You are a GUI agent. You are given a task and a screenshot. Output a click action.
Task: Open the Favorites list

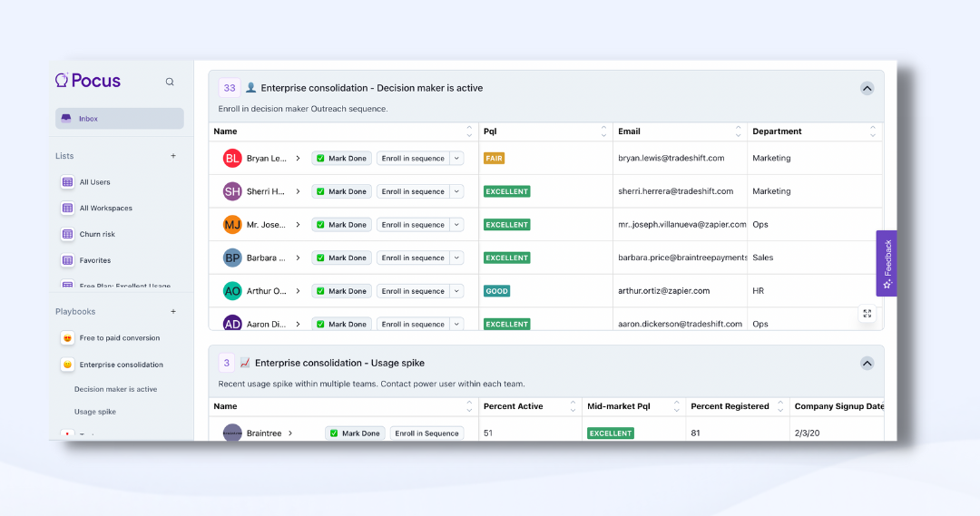[x=95, y=260]
